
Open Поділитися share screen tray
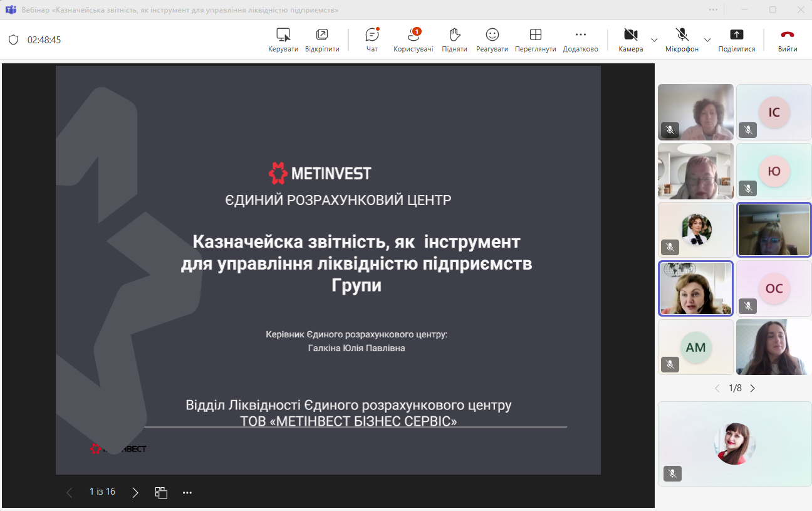point(736,40)
